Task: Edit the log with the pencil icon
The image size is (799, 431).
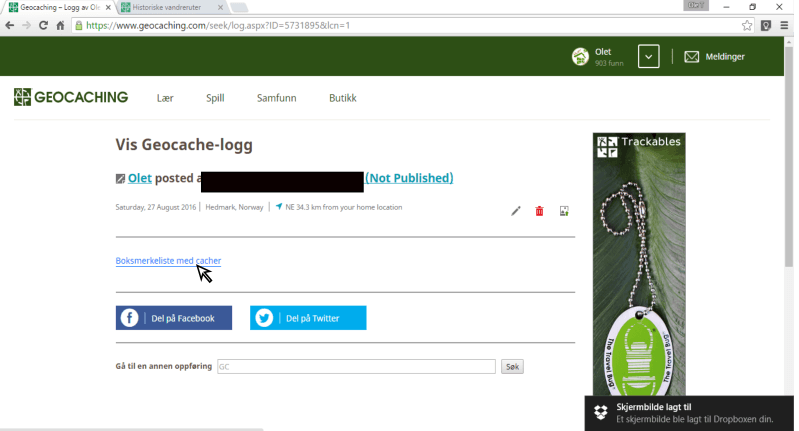Action: tap(516, 211)
